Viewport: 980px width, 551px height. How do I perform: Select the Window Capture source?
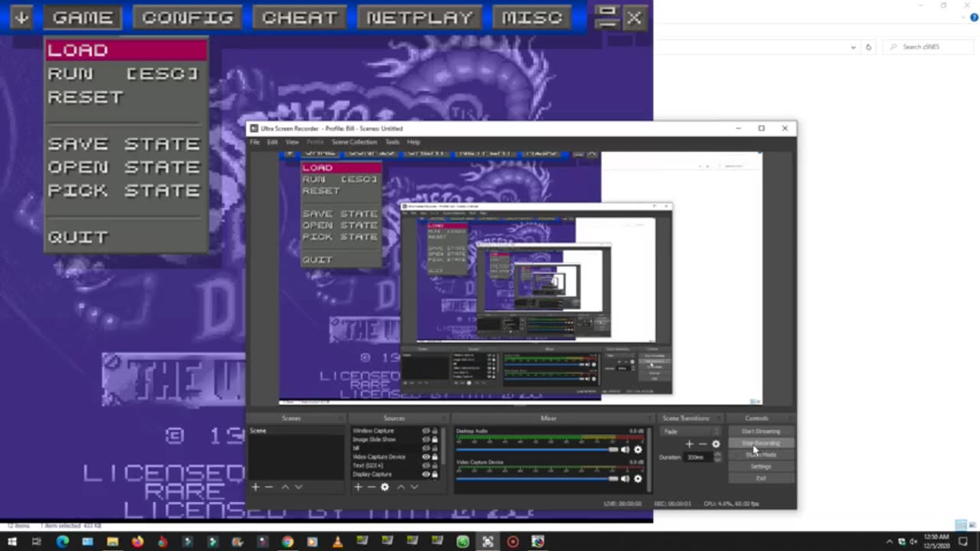373,431
